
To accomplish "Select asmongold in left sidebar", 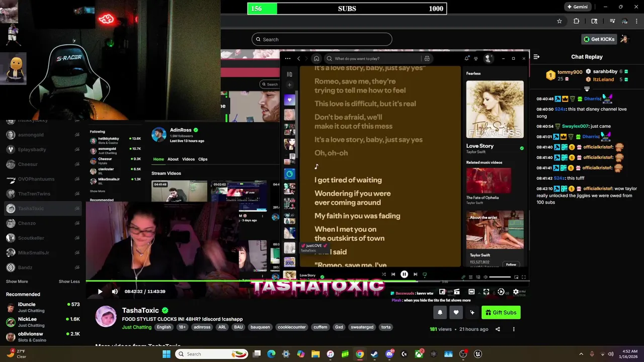I will coord(43,135).
